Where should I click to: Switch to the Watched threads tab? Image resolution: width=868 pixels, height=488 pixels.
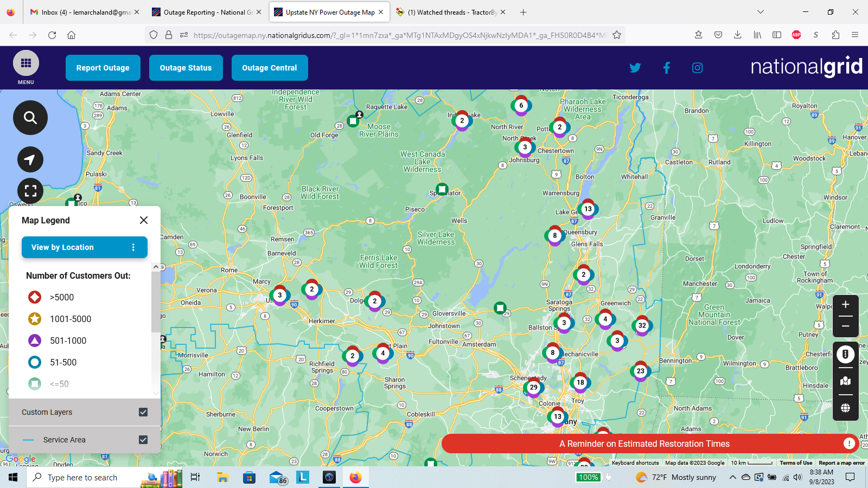[451, 12]
